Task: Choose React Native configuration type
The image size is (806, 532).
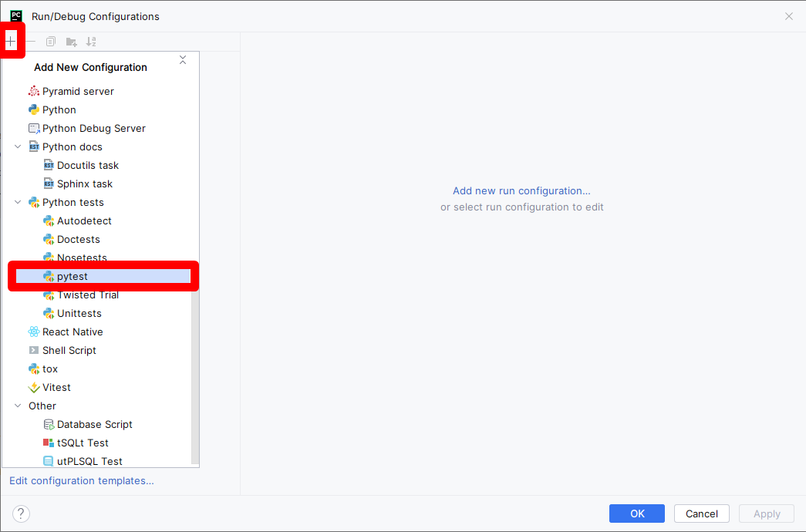Action: pyautogui.click(x=73, y=332)
